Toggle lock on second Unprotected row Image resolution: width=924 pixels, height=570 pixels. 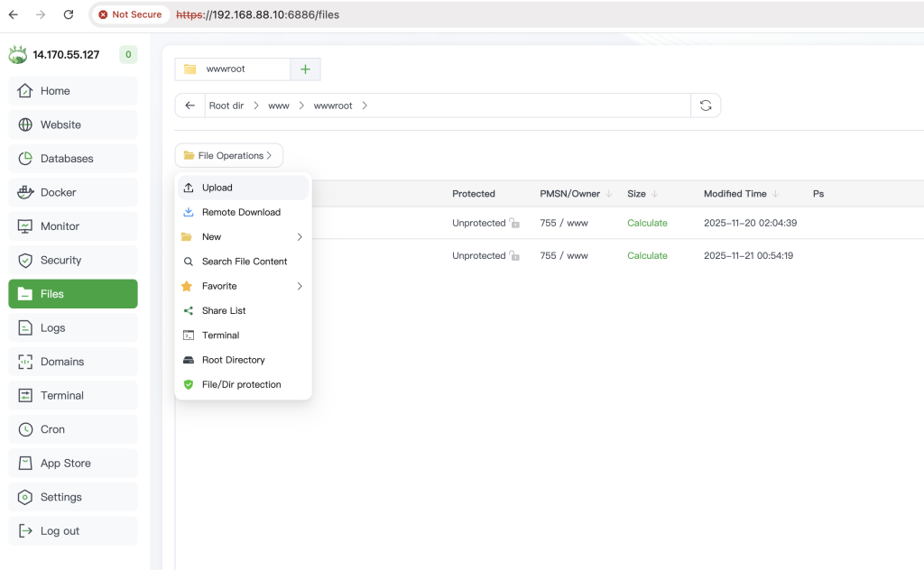click(514, 256)
